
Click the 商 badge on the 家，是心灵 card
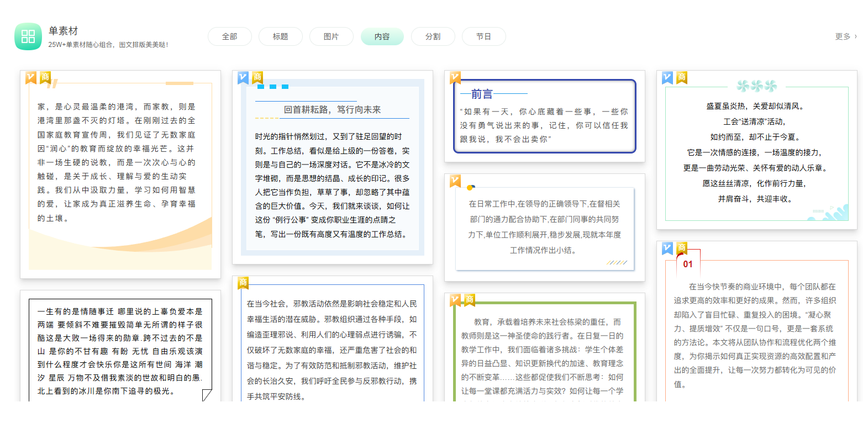45,77
